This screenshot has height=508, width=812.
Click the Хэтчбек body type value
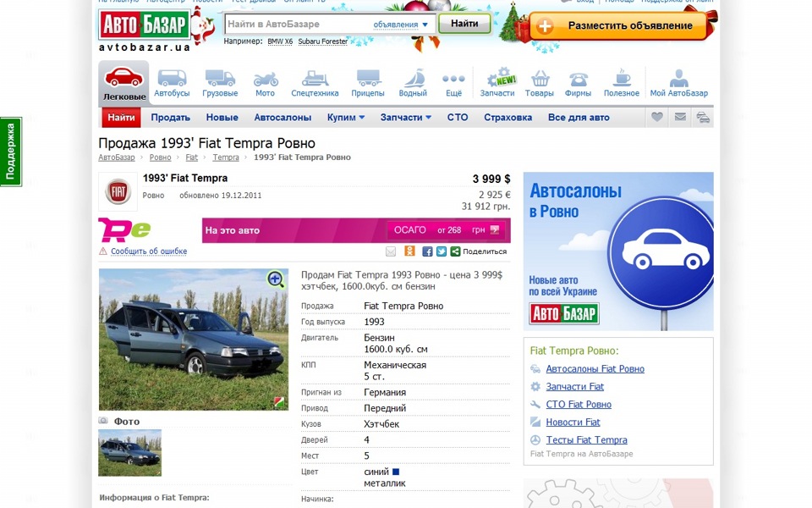coord(381,424)
